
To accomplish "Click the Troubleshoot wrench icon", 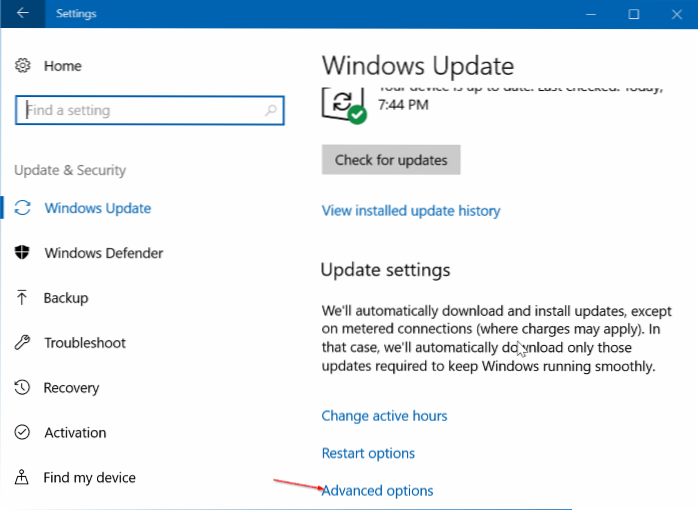I will 22,343.
